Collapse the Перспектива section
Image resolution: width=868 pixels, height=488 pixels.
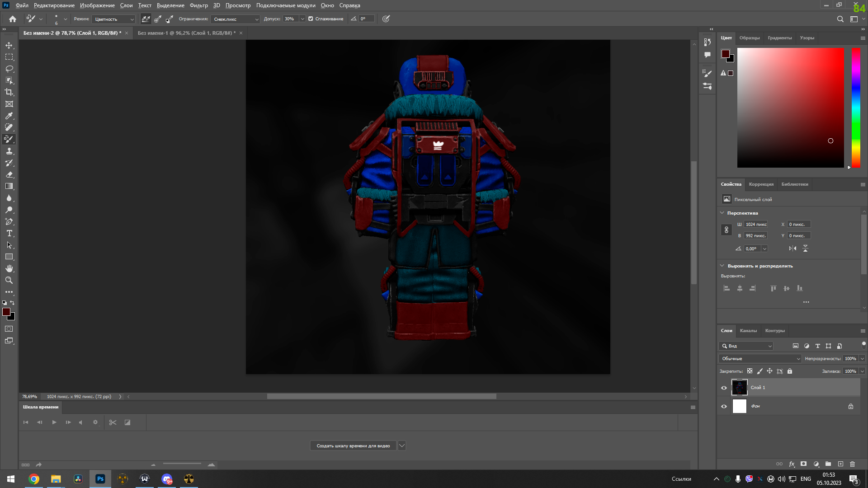click(x=722, y=213)
